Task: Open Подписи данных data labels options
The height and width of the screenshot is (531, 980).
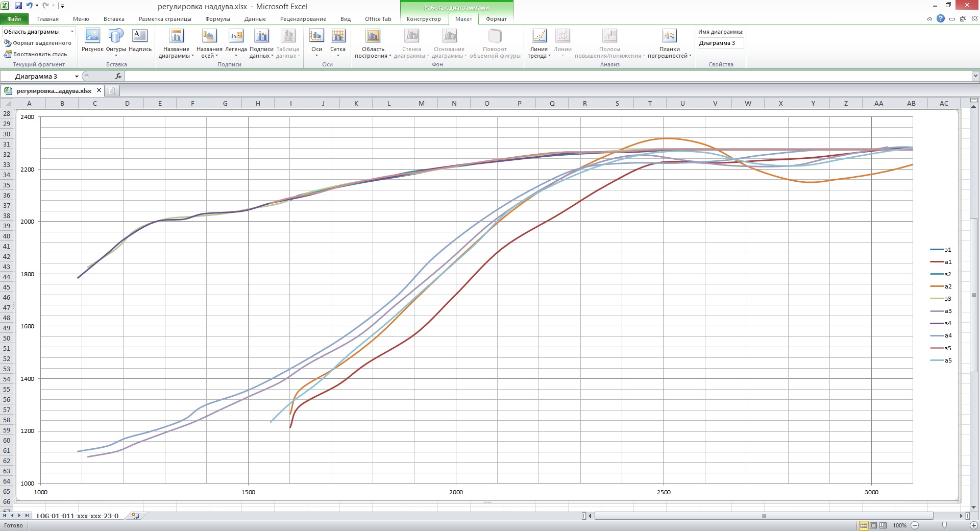Action: [x=261, y=43]
